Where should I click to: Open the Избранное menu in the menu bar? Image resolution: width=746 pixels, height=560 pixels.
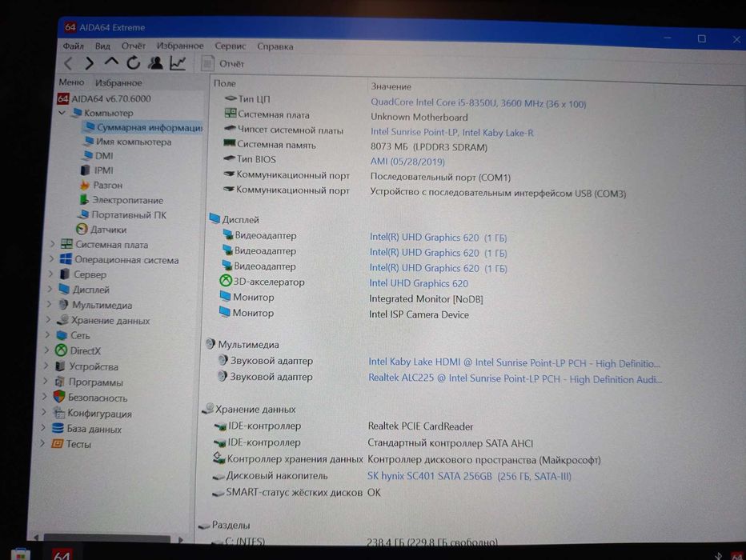[180, 46]
